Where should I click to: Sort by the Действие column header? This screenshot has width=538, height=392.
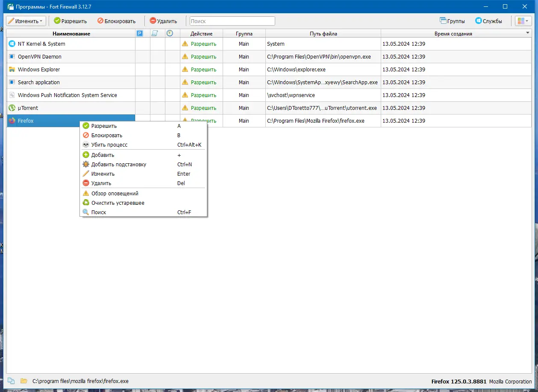[201, 33]
